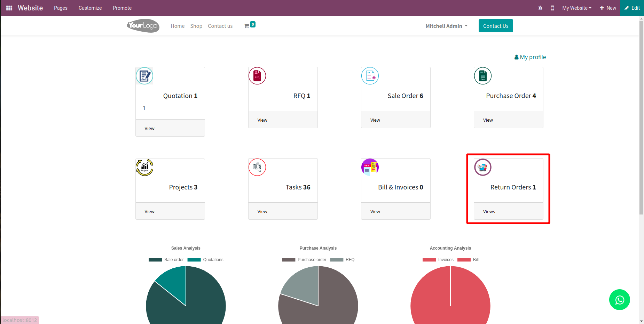This screenshot has height=324, width=644.
Task: Click the 'Tasks 36' count text
Action: [298, 187]
